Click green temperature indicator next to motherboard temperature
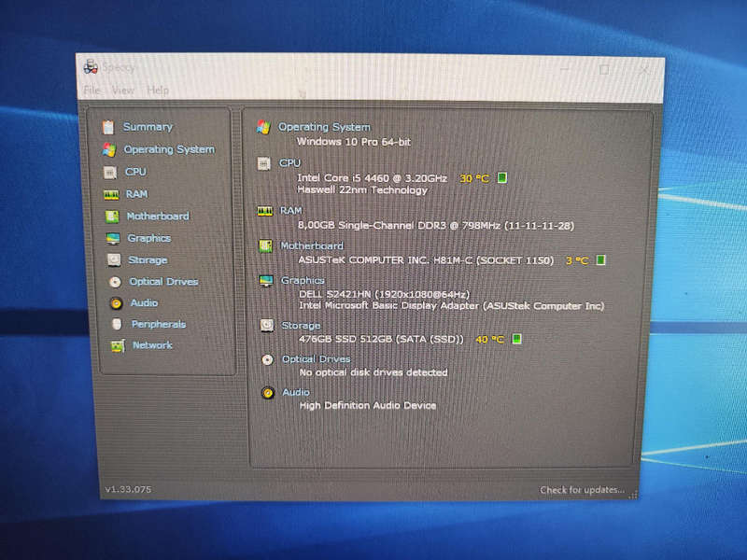The height and width of the screenshot is (560, 747). pyautogui.click(x=601, y=260)
